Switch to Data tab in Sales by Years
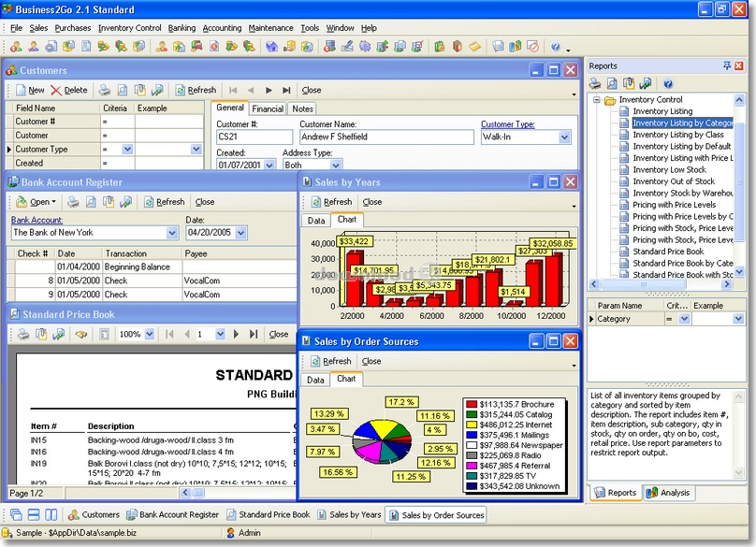 [x=316, y=221]
